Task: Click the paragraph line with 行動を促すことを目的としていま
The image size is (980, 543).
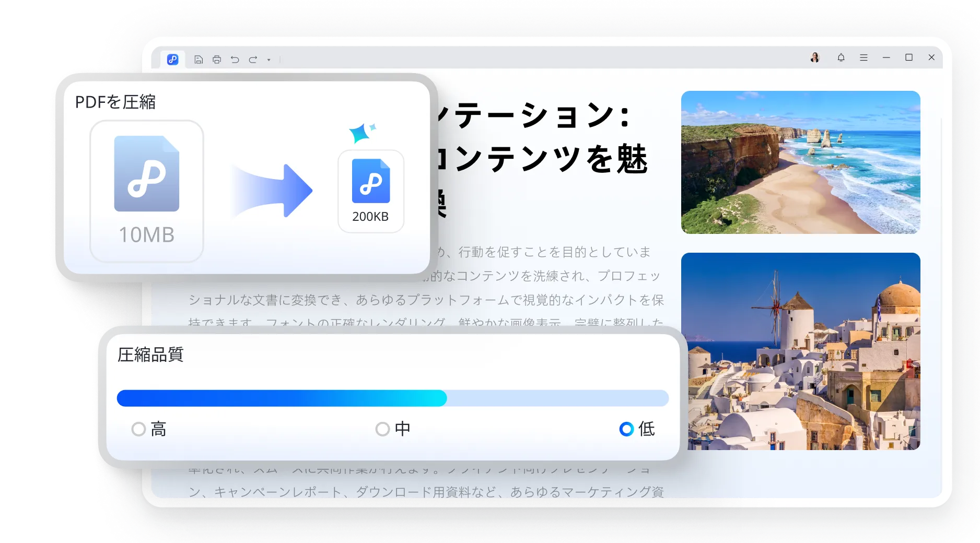Action: pyautogui.click(x=543, y=252)
